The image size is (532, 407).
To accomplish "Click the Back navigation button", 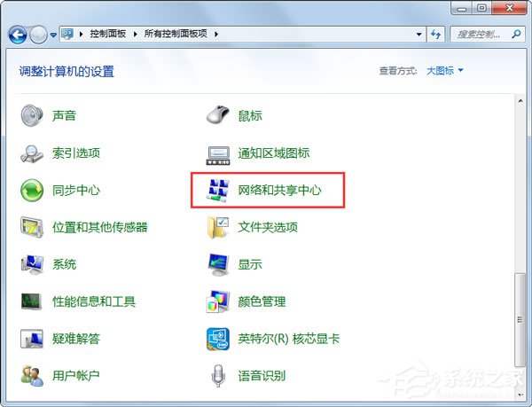I will point(18,35).
